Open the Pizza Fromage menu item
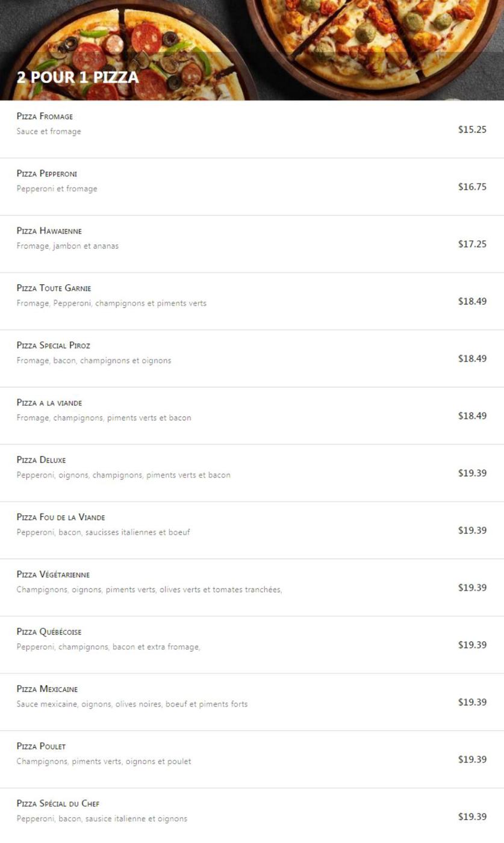The height and width of the screenshot is (843, 504). coord(45,116)
